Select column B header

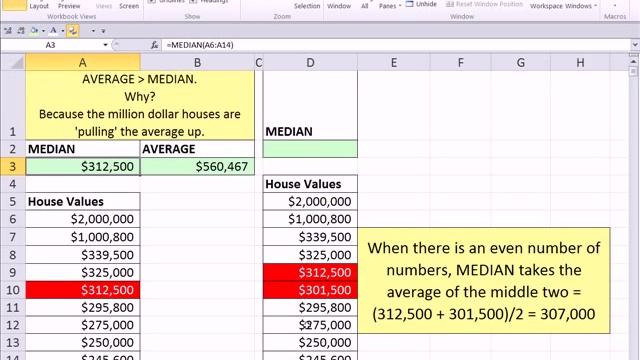(x=198, y=62)
